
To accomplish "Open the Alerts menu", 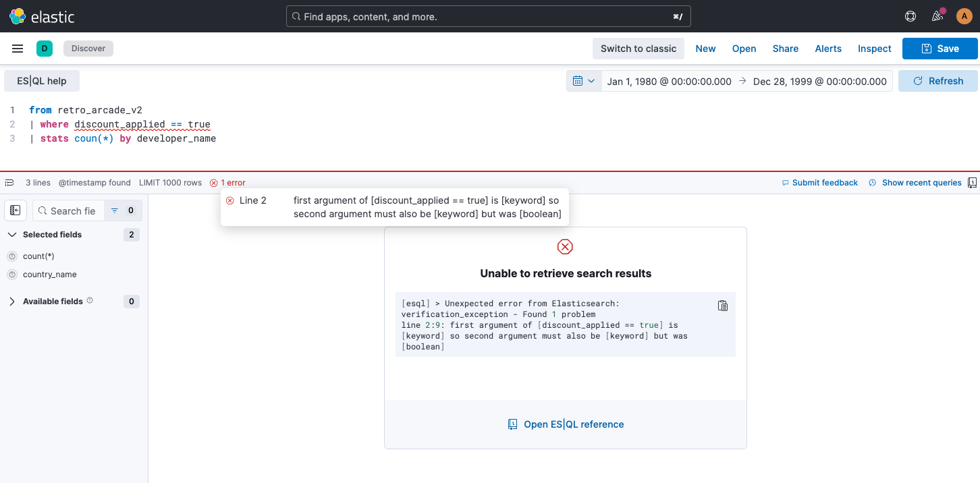I will tap(828, 49).
